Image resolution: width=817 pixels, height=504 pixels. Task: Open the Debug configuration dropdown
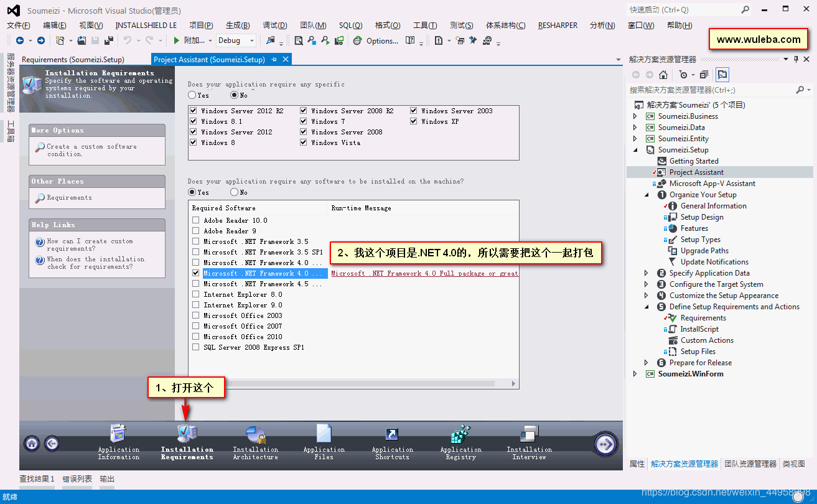click(x=236, y=40)
